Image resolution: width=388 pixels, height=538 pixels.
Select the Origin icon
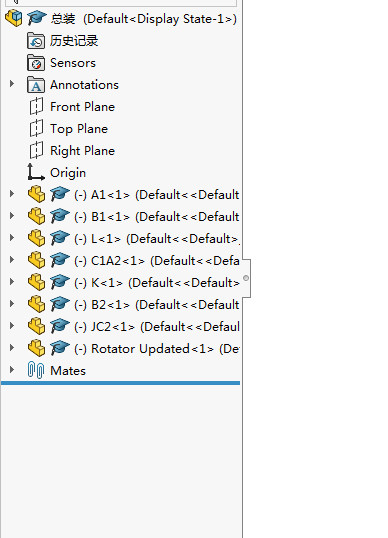pyautogui.click(x=36, y=172)
